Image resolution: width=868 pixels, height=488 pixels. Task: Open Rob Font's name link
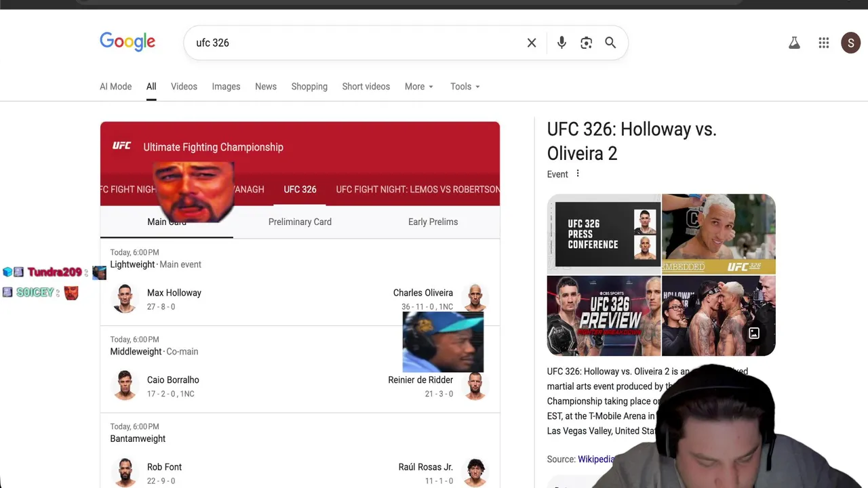pos(164,467)
